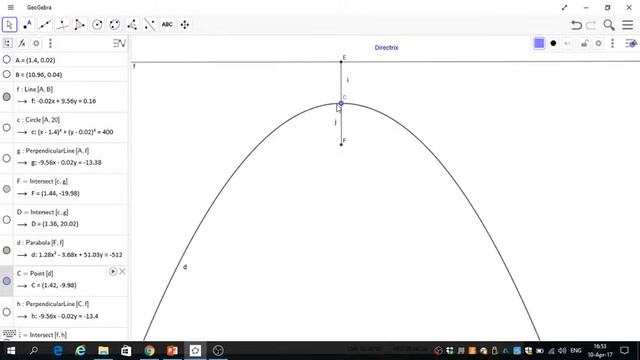Toggle the graphics style bar button

pyautogui.click(x=631, y=43)
